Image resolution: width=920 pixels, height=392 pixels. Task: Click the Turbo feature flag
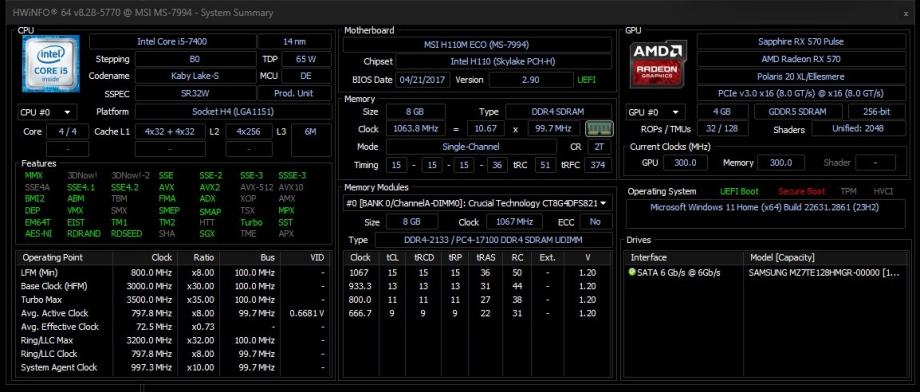(251, 222)
